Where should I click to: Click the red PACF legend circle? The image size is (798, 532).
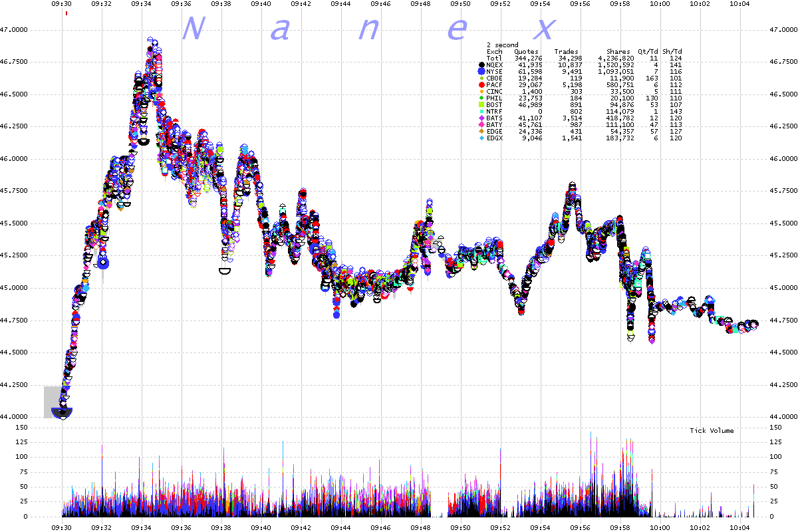pos(481,84)
